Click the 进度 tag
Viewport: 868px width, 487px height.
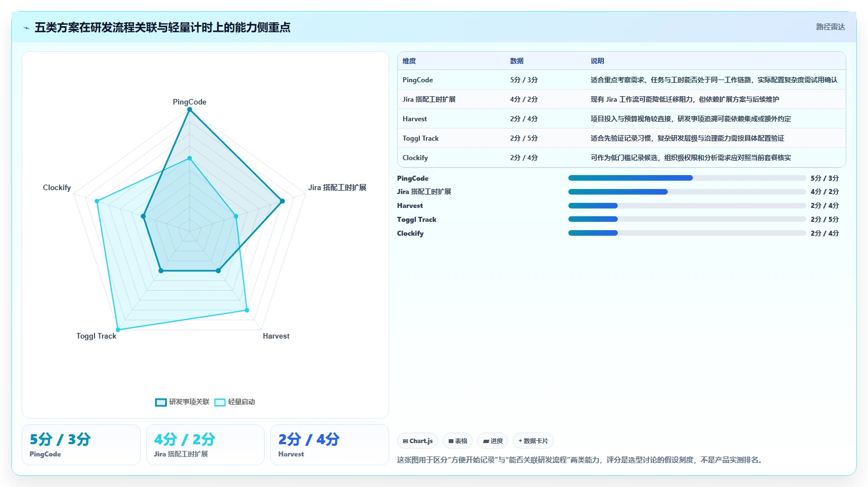tap(493, 441)
